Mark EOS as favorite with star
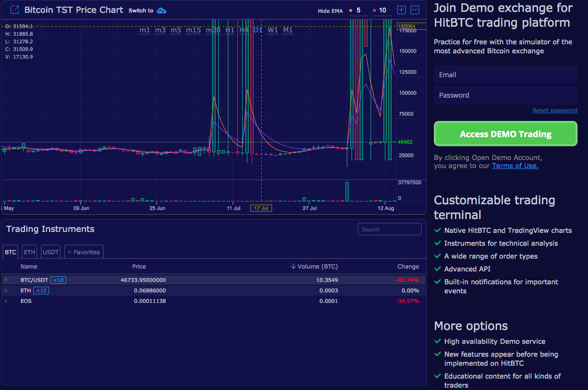Image resolution: width=588 pixels, height=390 pixels. pyautogui.click(x=6, y=301)
